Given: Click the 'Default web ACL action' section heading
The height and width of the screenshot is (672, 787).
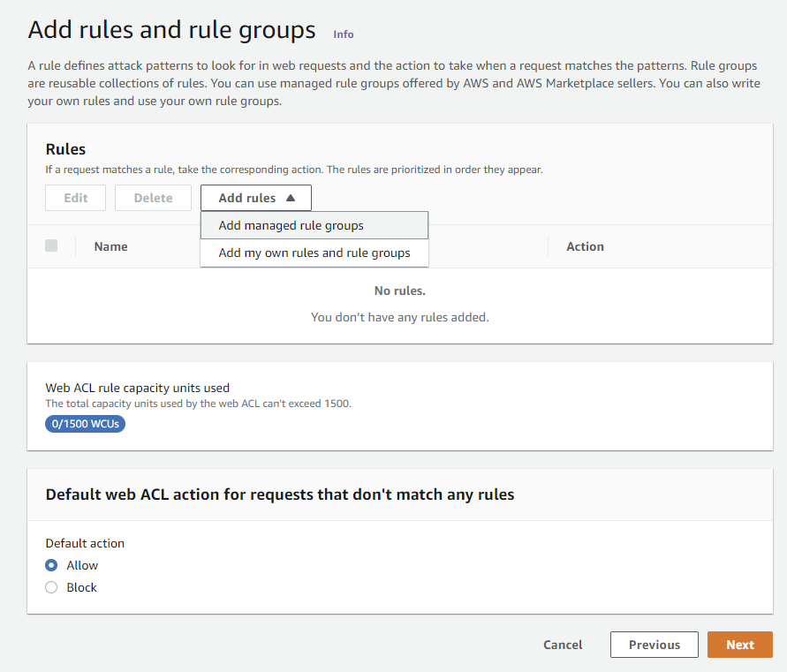Looking at the screenshot, I should 279,495.
